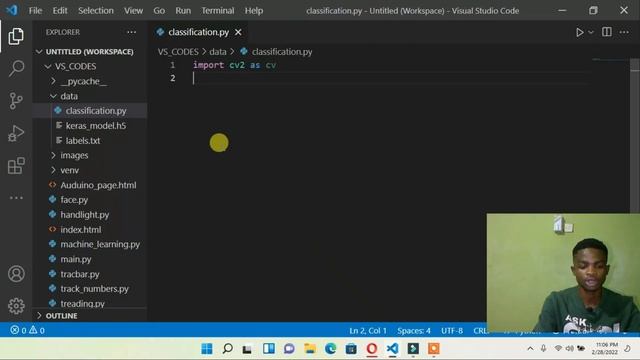The image size is (640, 360).
Task: Open keras_model.h5 file
Action: (89, 126)
